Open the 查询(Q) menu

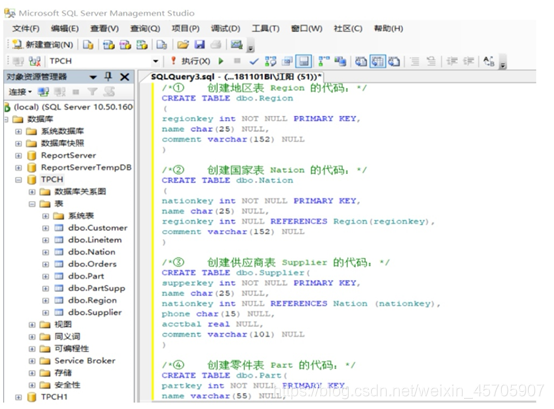click(x=145, y=28)
